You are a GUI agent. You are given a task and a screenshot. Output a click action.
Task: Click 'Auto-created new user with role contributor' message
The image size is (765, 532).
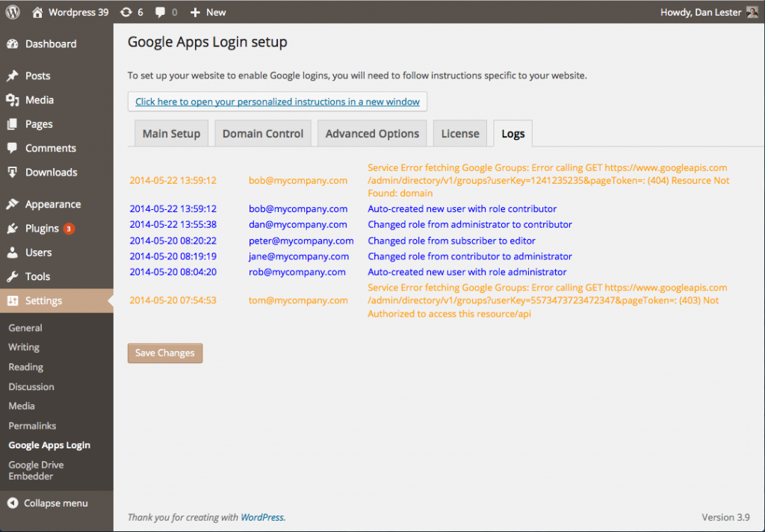[462, 209]
